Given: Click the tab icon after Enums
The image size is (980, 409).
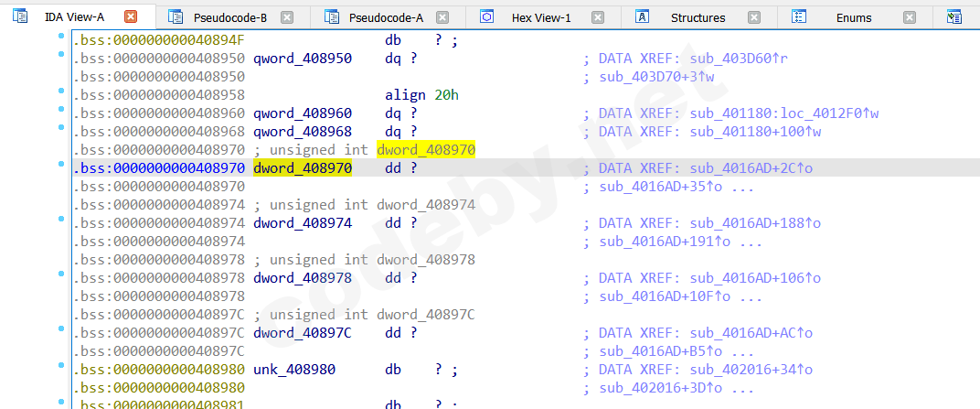Looking at the screenshot, I should (x=953, y=16).
